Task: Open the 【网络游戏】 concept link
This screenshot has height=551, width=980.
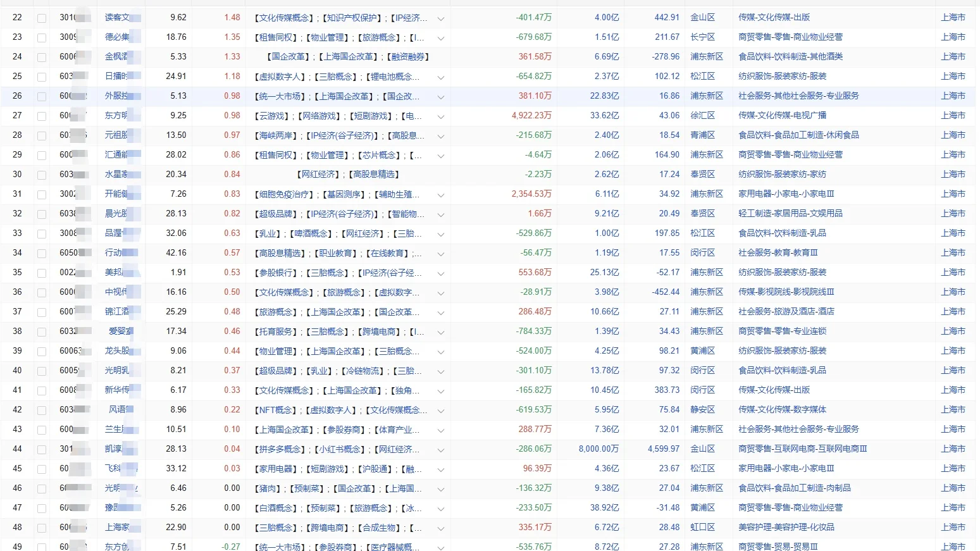Action: [x=320, y=116]
